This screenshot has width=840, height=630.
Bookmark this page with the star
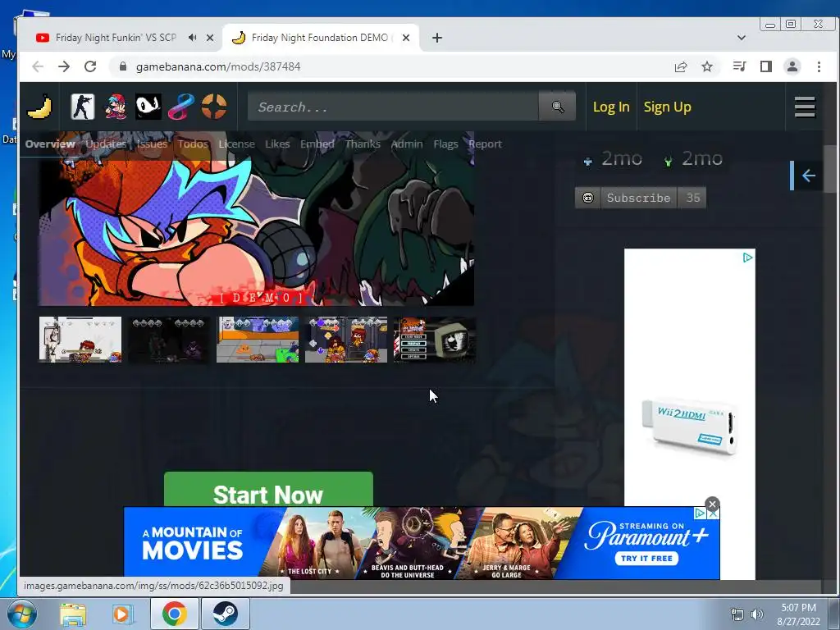pos(707,66)
